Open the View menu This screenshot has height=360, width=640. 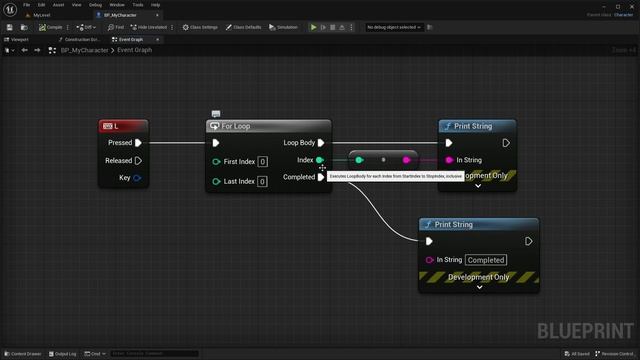coord(76,5)
